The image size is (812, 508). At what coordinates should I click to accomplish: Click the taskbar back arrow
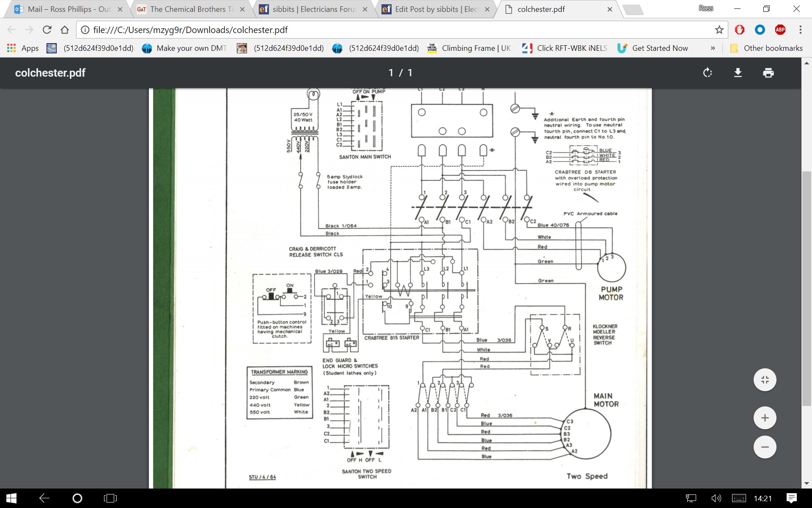44,498
